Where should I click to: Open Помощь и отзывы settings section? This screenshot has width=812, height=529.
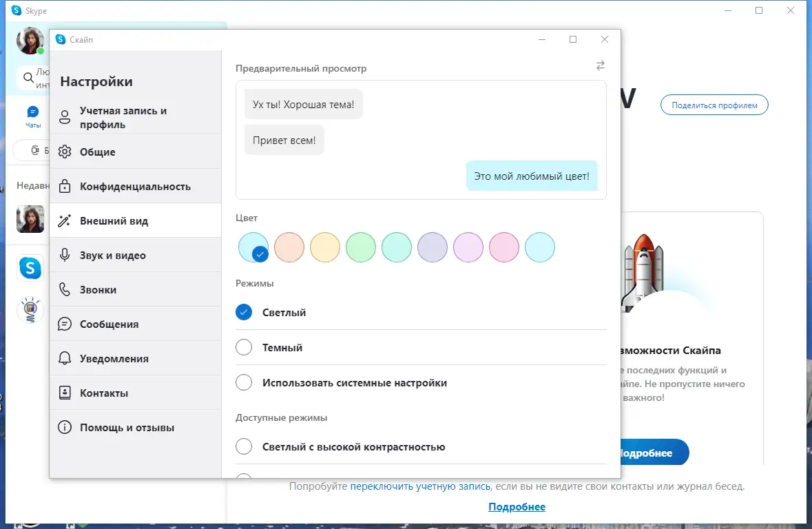click(x=136, y=427)
